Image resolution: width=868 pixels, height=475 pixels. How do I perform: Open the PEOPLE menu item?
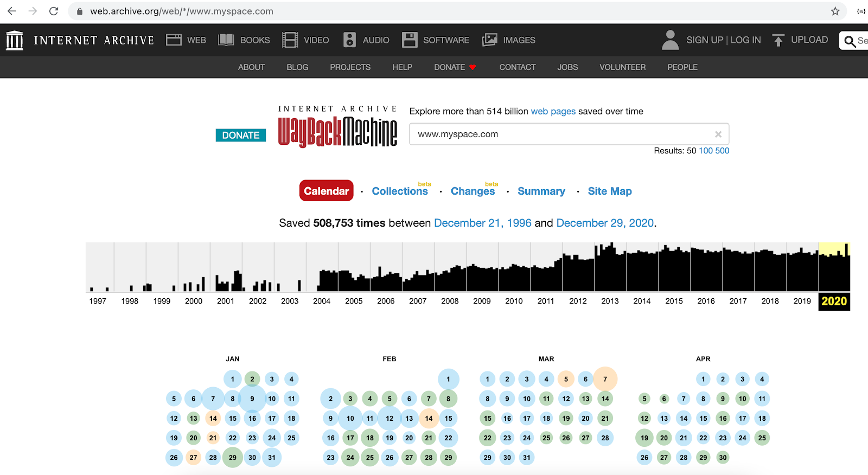click(x=682, y=67)
